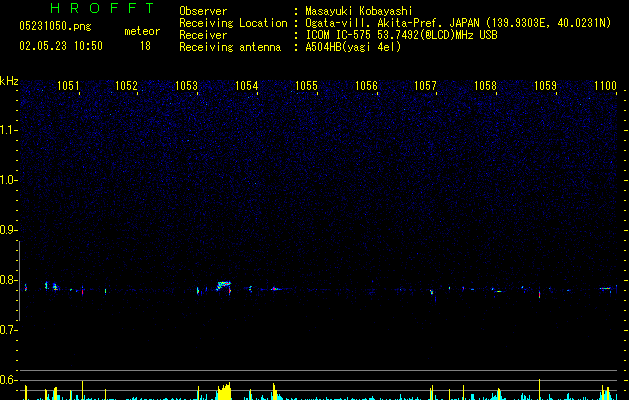Click the timestamp 02.05.23 10:50

point(61,46)
